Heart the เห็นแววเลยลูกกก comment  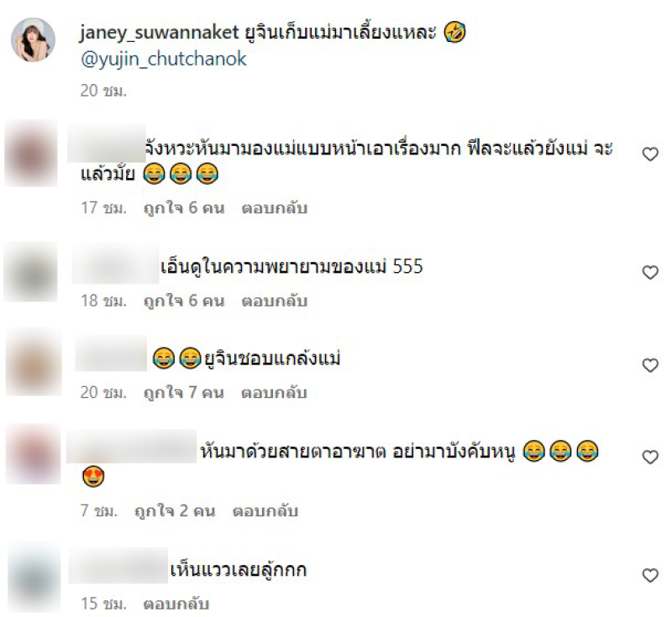[x=650, y=575]
